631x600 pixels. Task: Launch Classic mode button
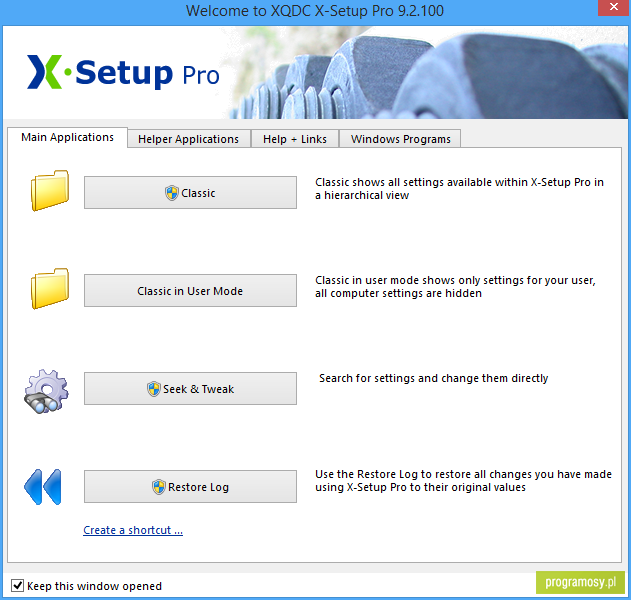tap(190, 192)
